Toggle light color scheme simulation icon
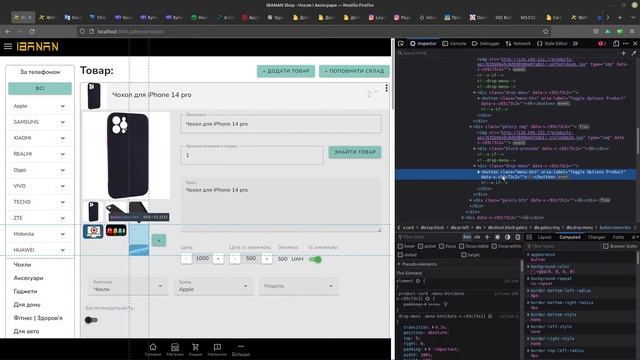 coord(497,237)
